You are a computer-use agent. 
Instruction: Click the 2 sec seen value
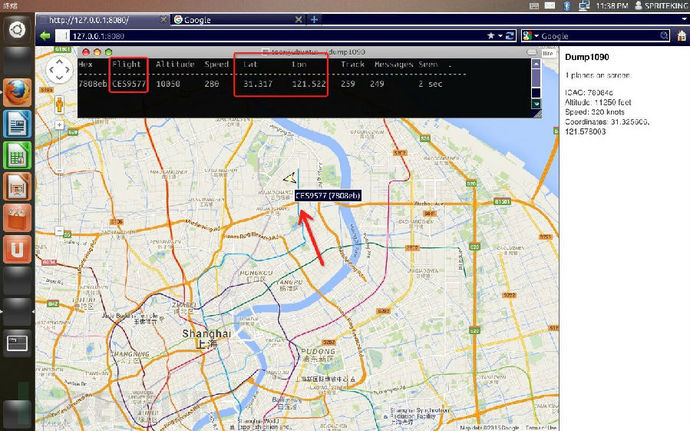430,84
